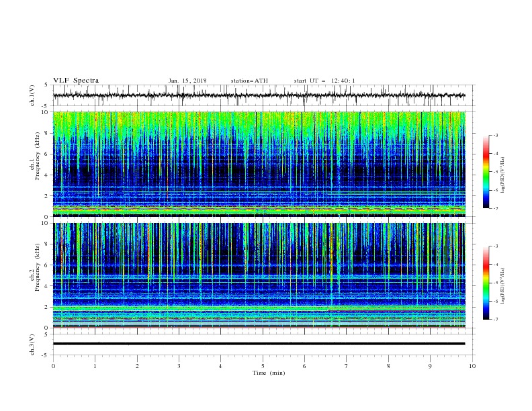Click the "-7" label on ch.2 color bar
This screenshot has height=411, width=532.
tap(496, 319)
